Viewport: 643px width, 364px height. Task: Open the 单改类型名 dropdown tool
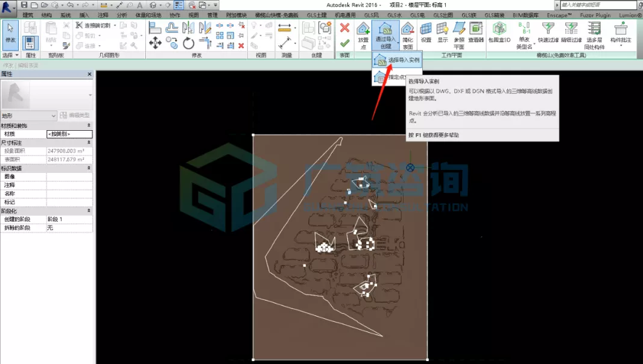[x=525, y=36]
